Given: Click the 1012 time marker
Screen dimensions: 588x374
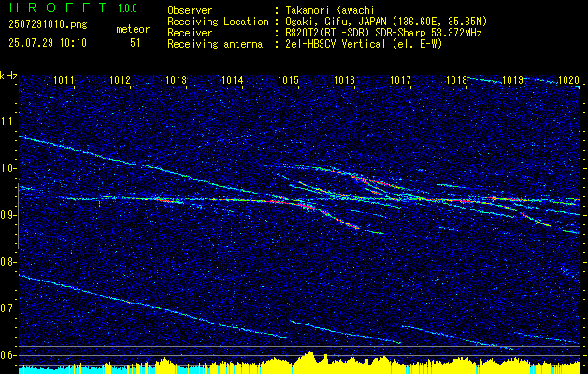Looking at the screenshot, I should click(x=120, y=79).
